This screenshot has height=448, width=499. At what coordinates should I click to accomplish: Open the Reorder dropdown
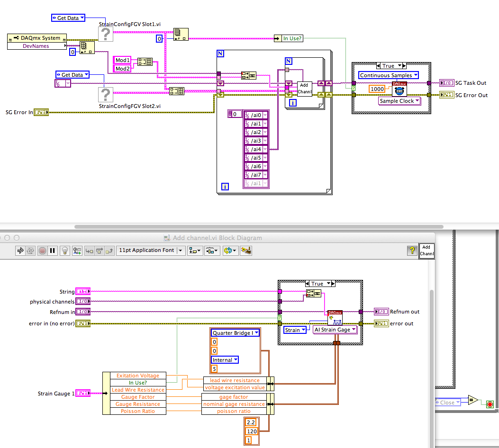coord(230,251)
